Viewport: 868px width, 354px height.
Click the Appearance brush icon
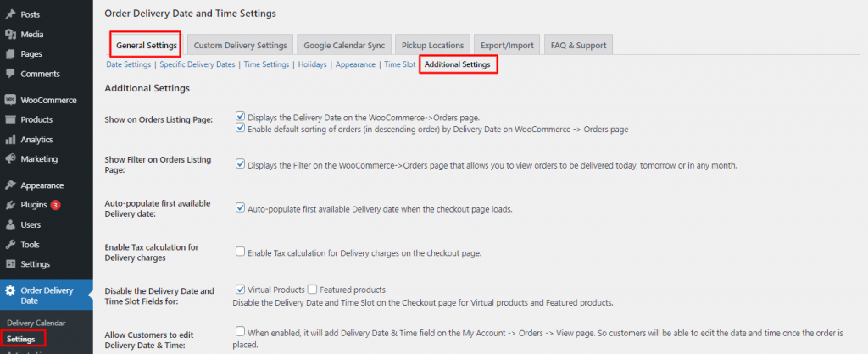10,185
